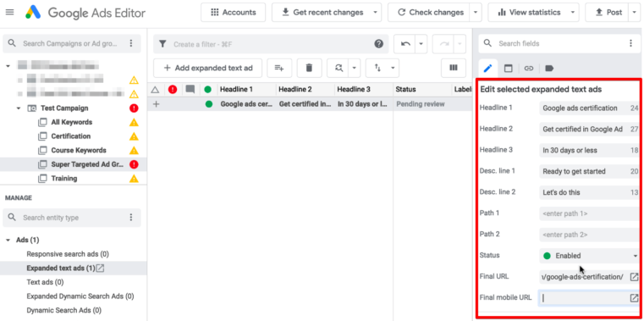Expand View statistics dropdown arrow
The width and height of the screenshot is (644, 321).
573,13
